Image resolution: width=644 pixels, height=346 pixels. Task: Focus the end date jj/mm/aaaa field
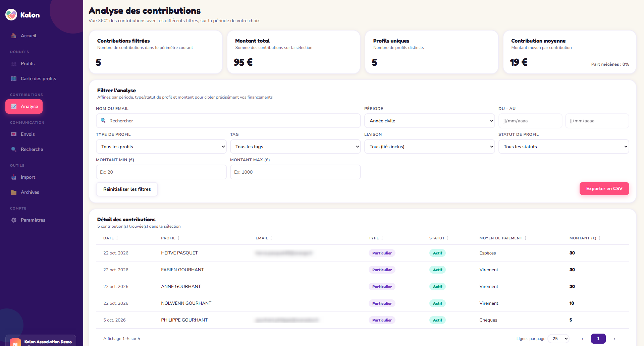pyautogui.click(x=597, y=121)
